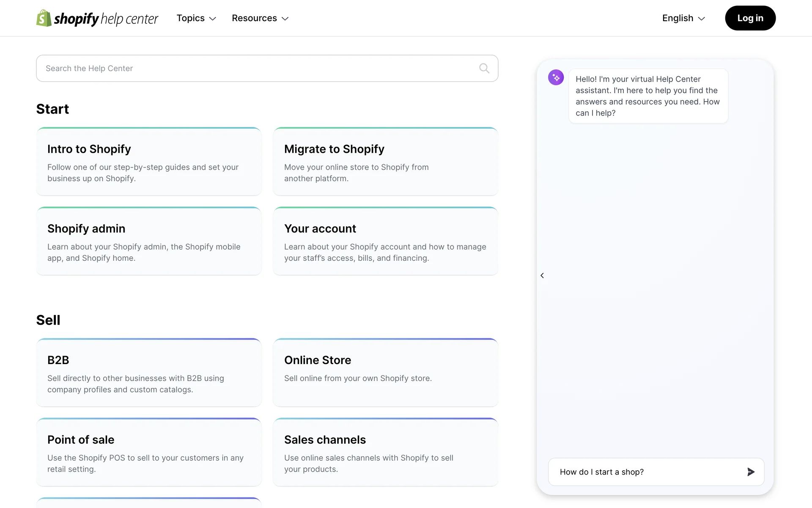This screenshot has width=812, height=508.
Task: Click the chat input with 'How do I start a shop?'
Action: coord(647,472)
